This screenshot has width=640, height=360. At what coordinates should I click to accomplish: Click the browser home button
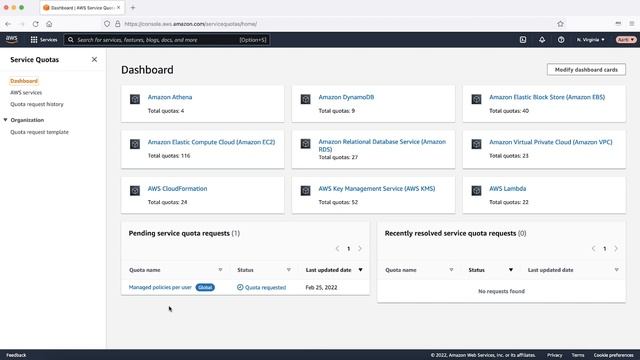pyautogui.click(x=49, y=24)
